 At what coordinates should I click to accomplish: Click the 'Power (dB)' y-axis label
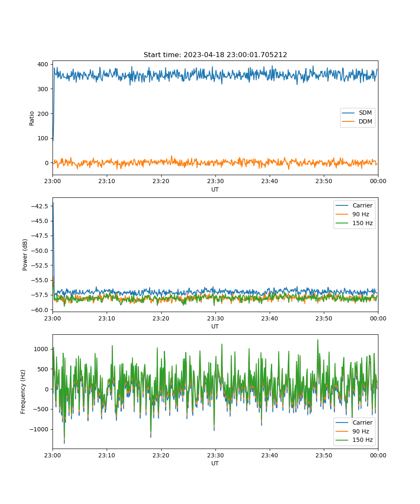[x=25, y=255]
